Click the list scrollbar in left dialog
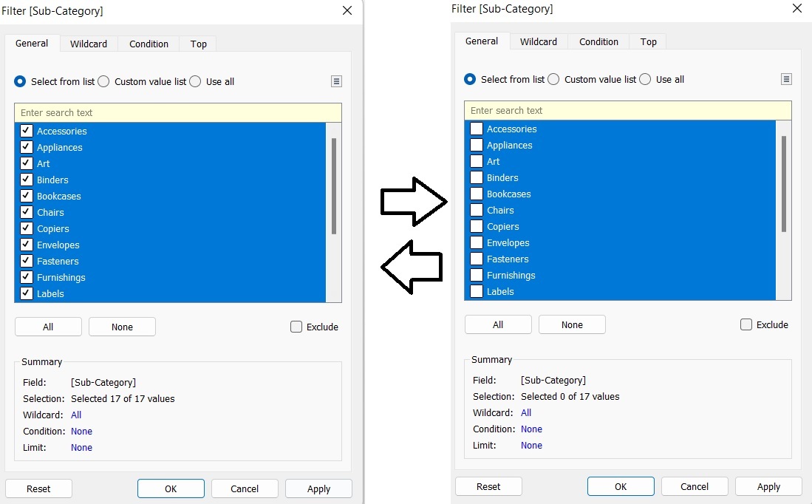The width and height of the screenshot is (812, 504). tap(334, 186)
